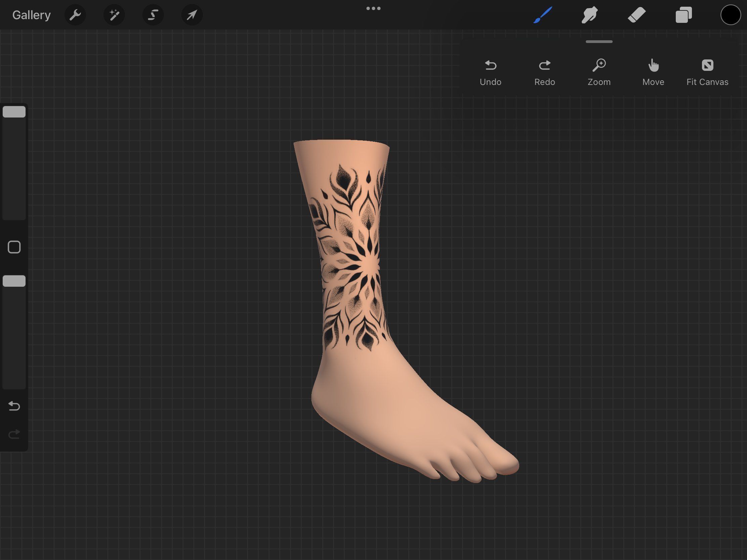The height and width of the screenshot is (560, 747).
Task: Open the three-dot menu at top center
Action: coord(373,8)
